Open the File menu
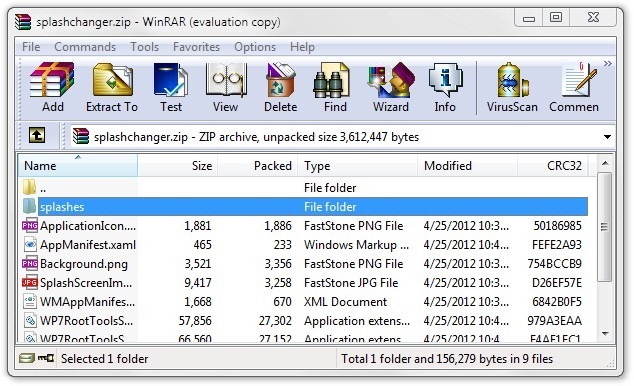 click(31, 47)
